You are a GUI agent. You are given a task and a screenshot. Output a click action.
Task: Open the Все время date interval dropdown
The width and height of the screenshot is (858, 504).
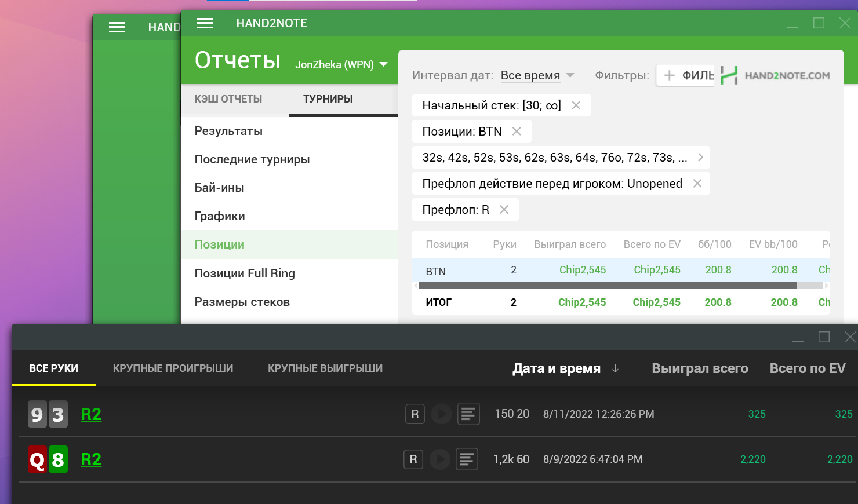click(537, 75)
